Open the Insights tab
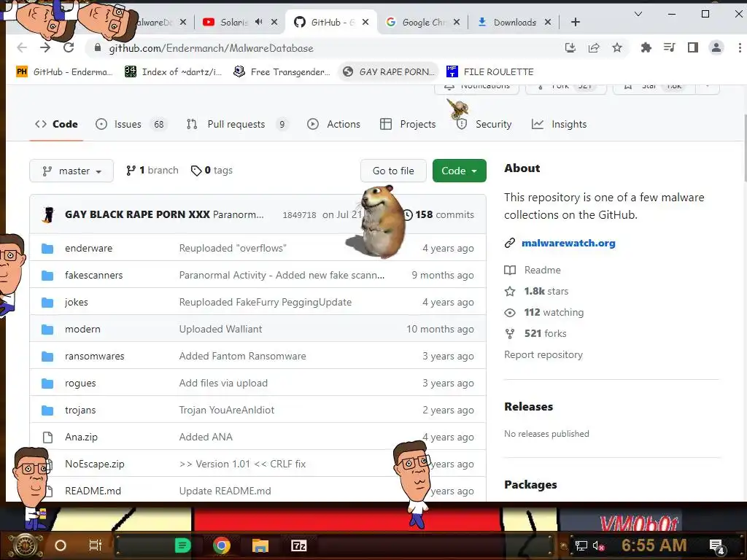The image size is (747, 560). (560, 124)
